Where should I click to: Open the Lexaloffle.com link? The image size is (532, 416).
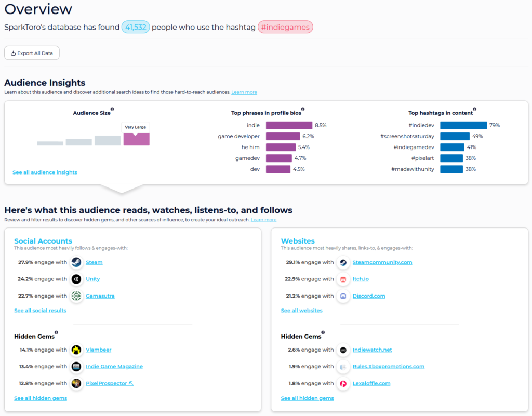pos(371,383)
